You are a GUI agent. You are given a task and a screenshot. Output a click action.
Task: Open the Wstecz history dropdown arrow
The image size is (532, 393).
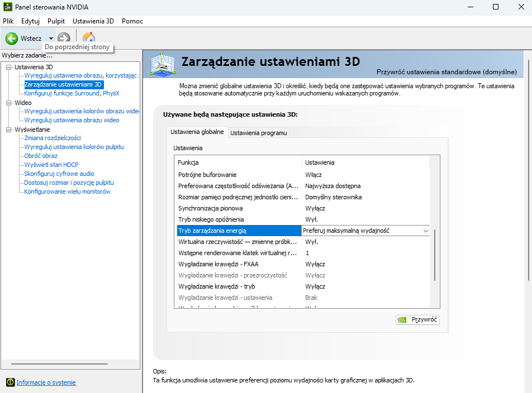pos(51,39)
